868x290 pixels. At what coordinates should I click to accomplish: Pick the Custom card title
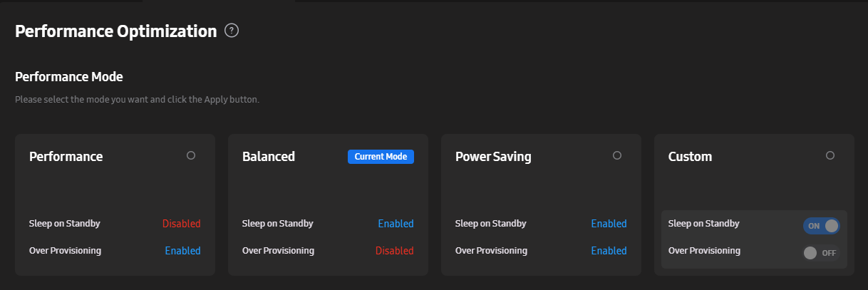point(690,157)
